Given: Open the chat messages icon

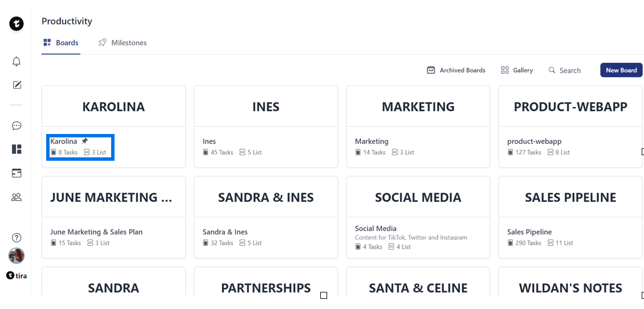Looking at the screenshot, I should pyautogui.click(x=17, y=126).
